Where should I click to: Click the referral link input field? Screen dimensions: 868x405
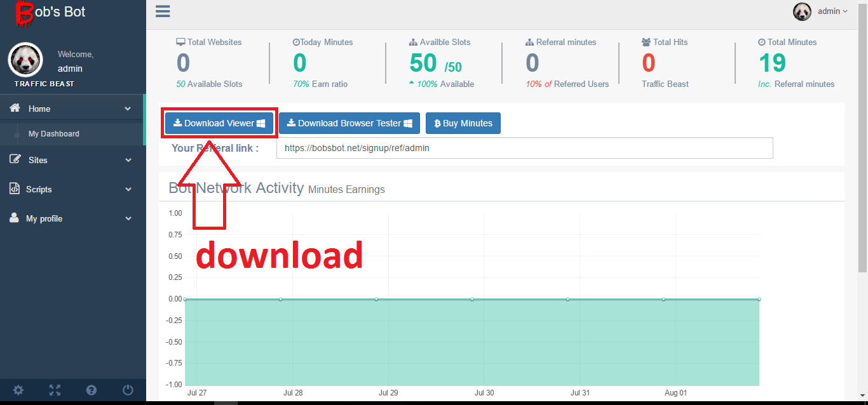point(524,147)
